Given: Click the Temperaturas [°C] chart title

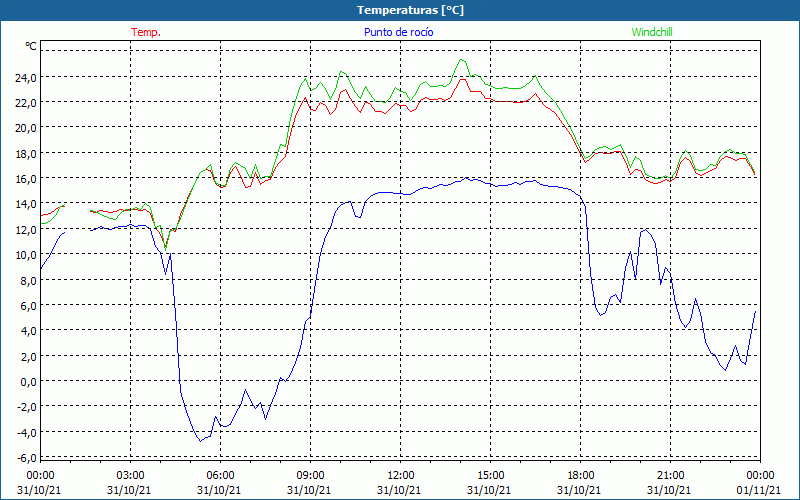Looking at the screenshot, I should (x=410, y=10).
